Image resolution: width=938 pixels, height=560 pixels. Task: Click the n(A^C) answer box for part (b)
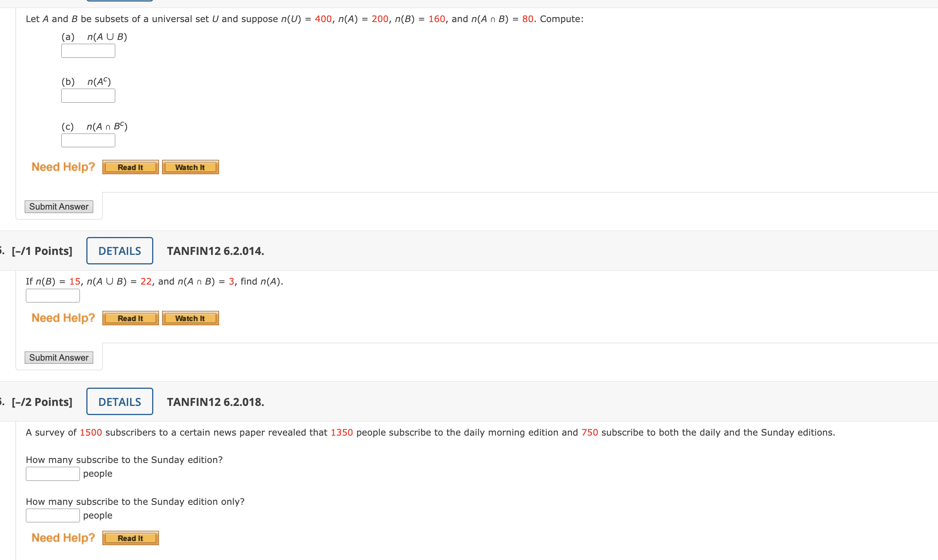point(88,96)
